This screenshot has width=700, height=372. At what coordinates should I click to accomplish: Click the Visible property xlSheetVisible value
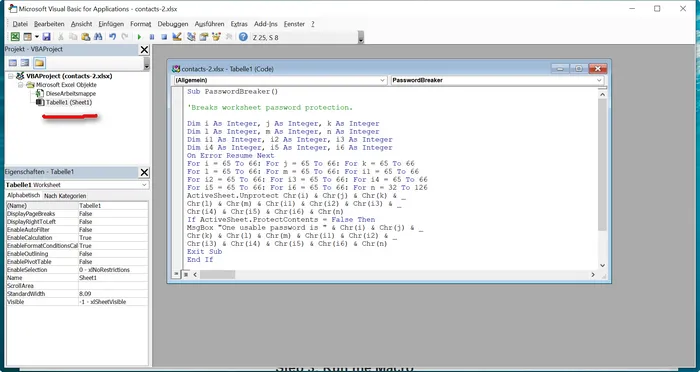pos(113,302)
